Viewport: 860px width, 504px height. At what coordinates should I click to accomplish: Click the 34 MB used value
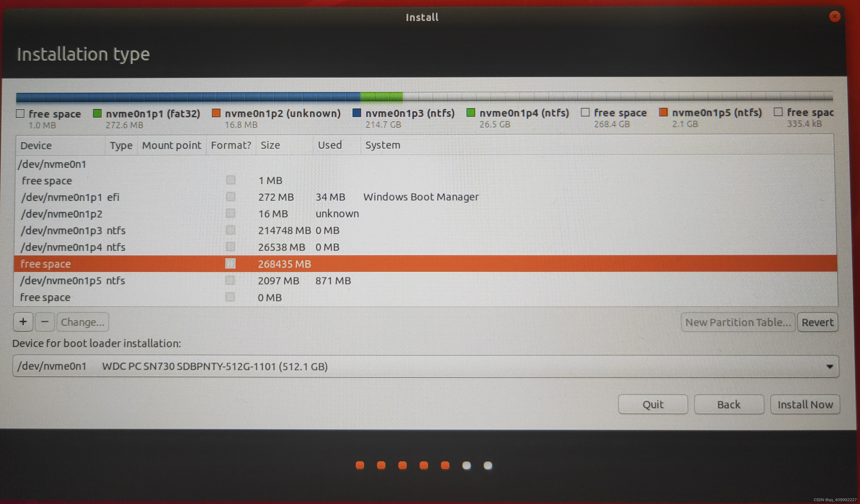(330, 197)
